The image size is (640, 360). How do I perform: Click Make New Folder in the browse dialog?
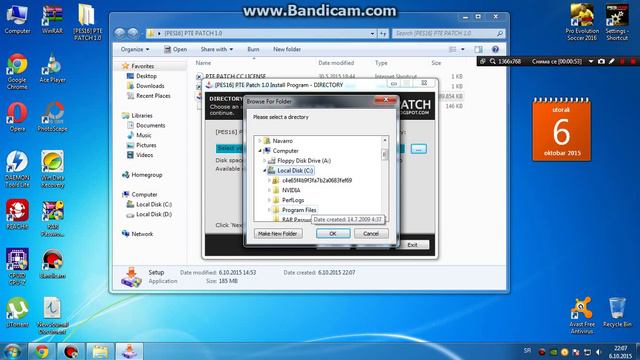click(x=278, y=233)
